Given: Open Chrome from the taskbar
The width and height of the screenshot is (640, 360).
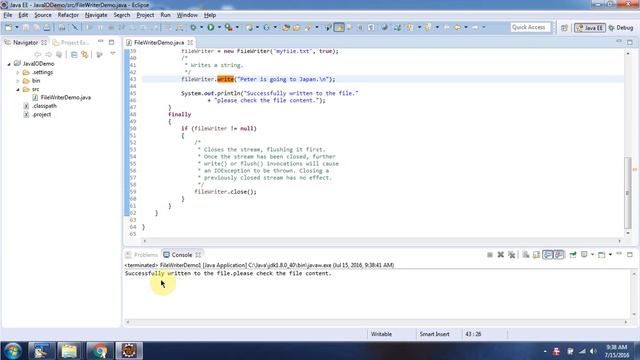Looking at the screenshot, I should pos(99,351).
